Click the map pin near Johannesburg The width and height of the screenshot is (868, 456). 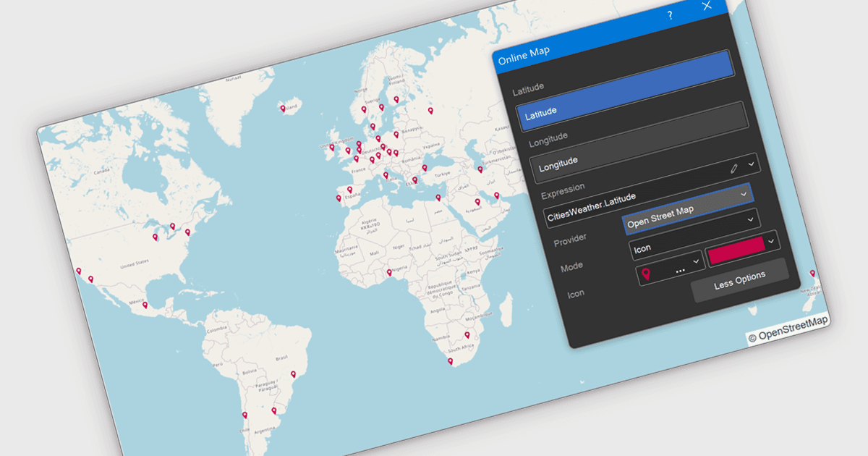[467, 334]
